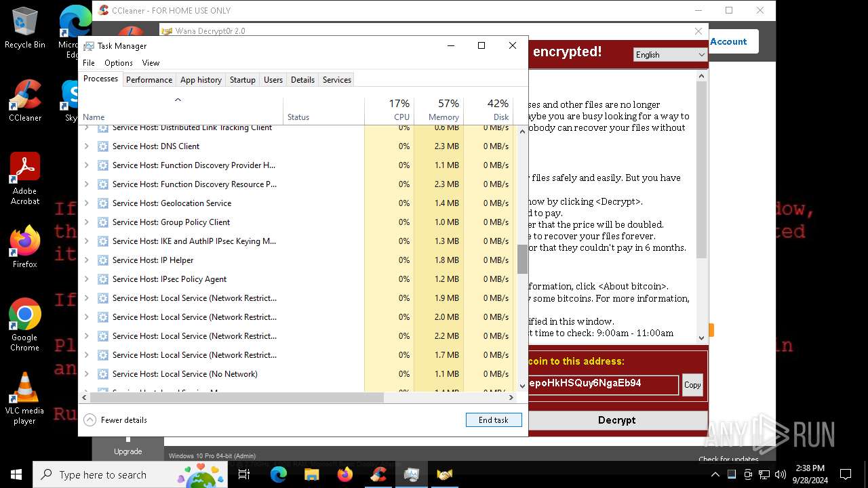Click the Decrypt button
The image size is (868, 488).
coord(617,420)
